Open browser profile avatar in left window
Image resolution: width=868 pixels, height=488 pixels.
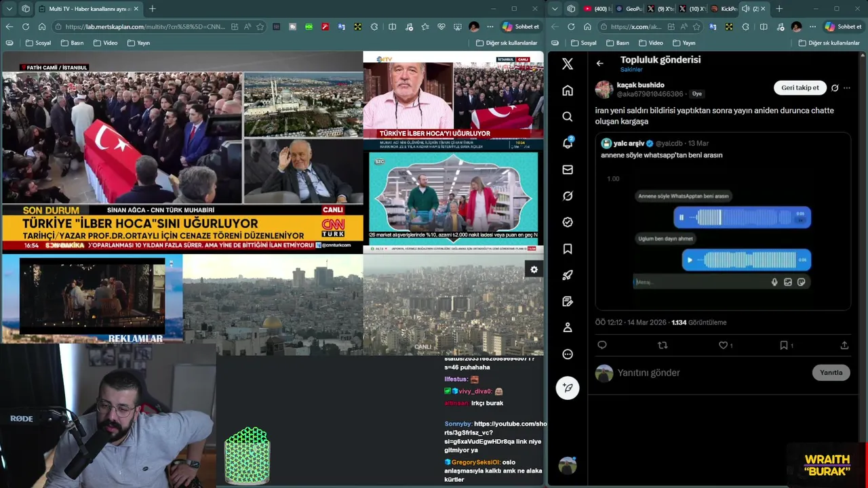click(474, 26)
